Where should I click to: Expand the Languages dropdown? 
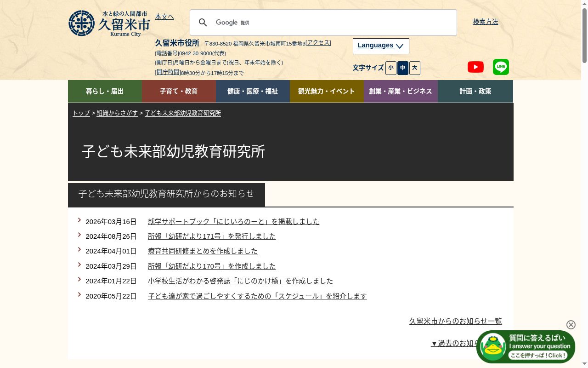click(x=381, y=46)
